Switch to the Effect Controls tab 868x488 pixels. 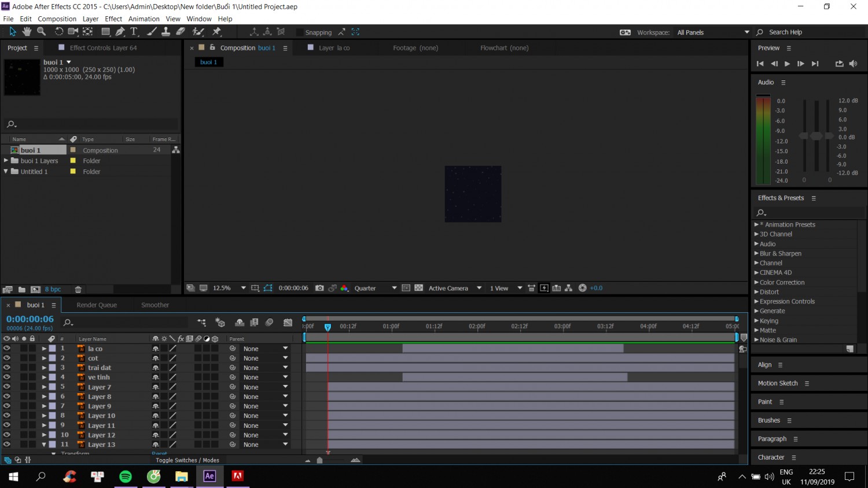[x=103, y=48]
